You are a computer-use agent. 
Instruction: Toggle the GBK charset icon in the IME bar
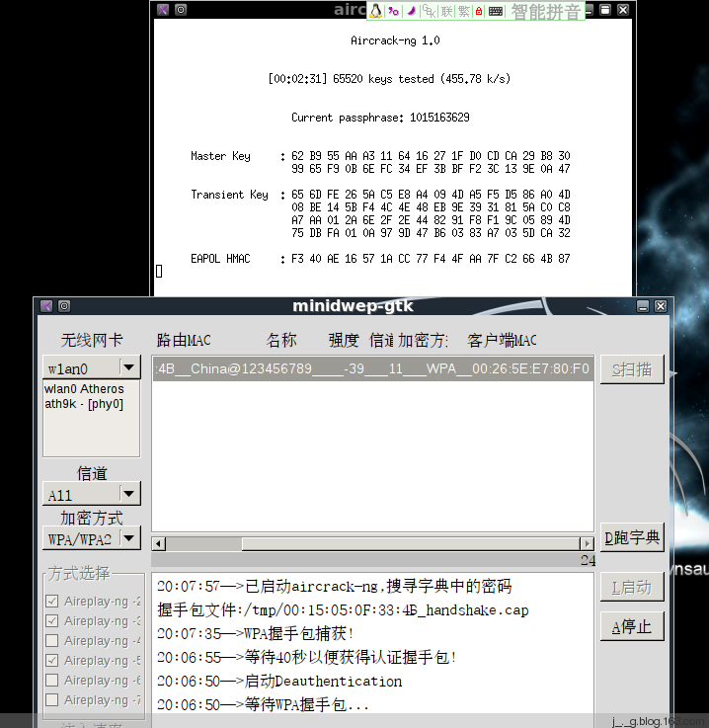430,11
